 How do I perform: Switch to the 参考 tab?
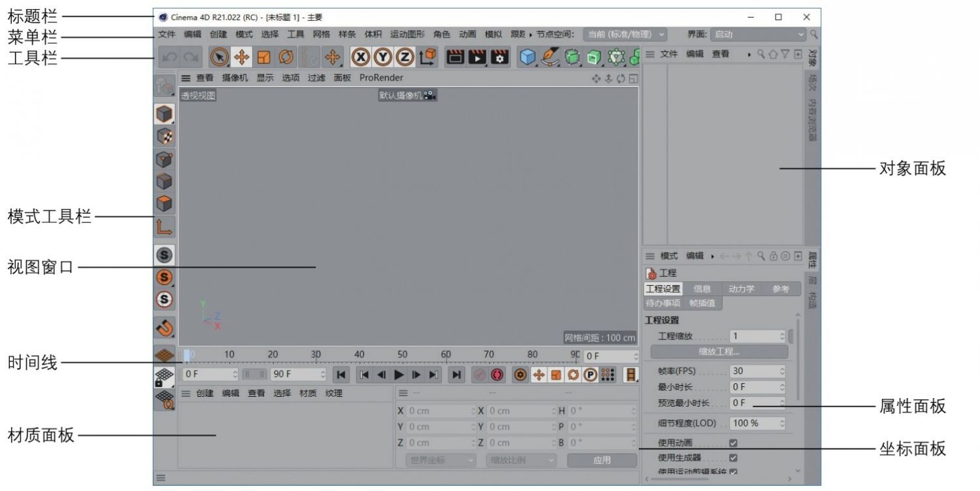781,289
